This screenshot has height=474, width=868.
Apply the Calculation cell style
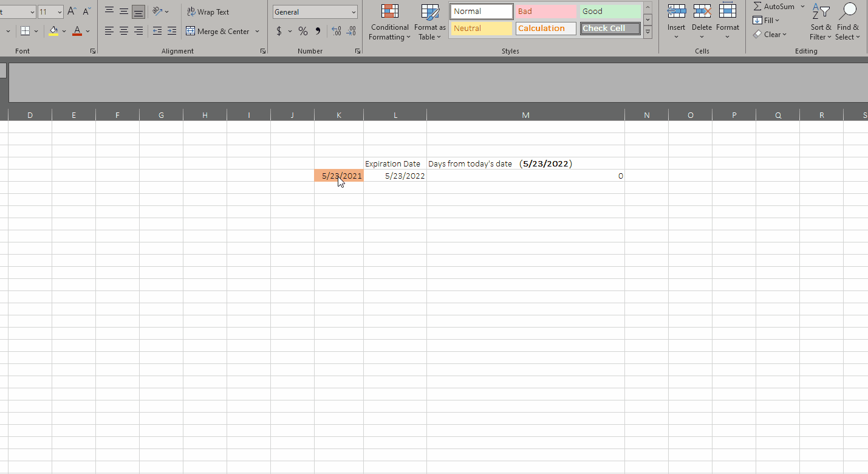pyautogui.click(x=546, y=29)
